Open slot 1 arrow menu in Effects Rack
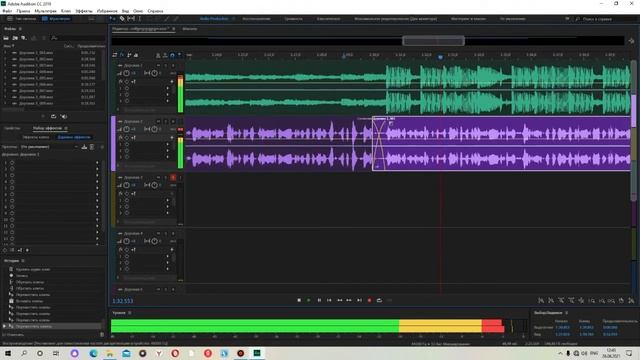Screen dimensions: 640x360 pyautogui.click(x=97, y=162)
